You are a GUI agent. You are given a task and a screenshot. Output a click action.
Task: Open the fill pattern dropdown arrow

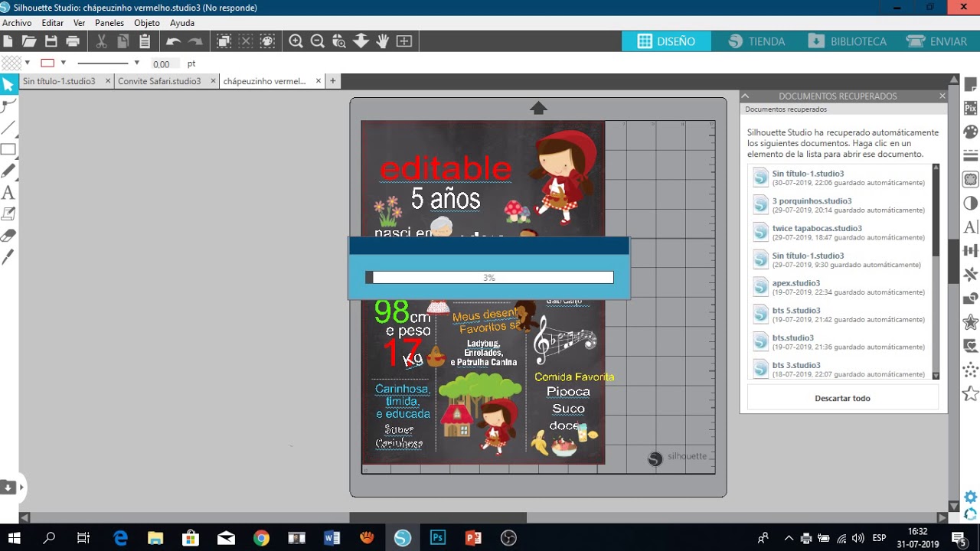click(28, 63)
